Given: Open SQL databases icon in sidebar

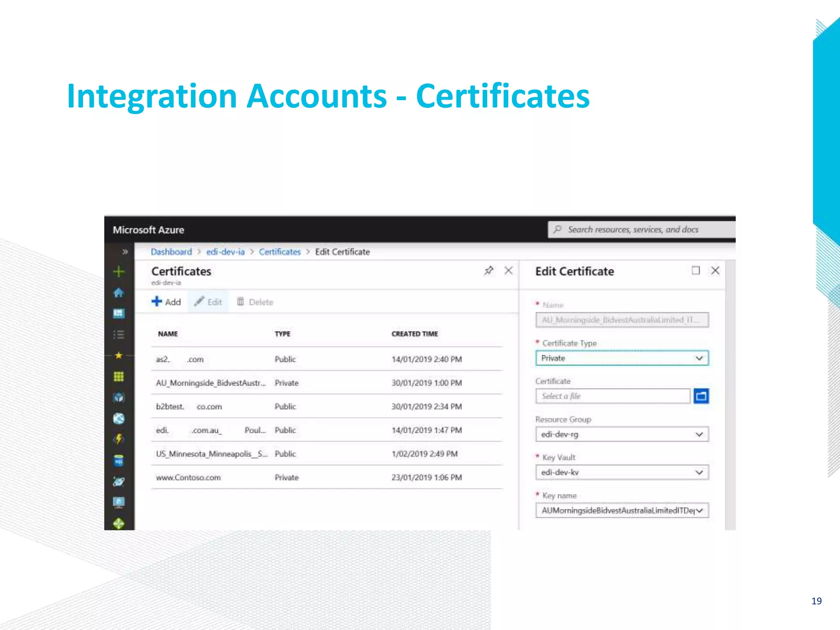Looking at the screenshot, I should pyautogui.click(x=119, y=461).
